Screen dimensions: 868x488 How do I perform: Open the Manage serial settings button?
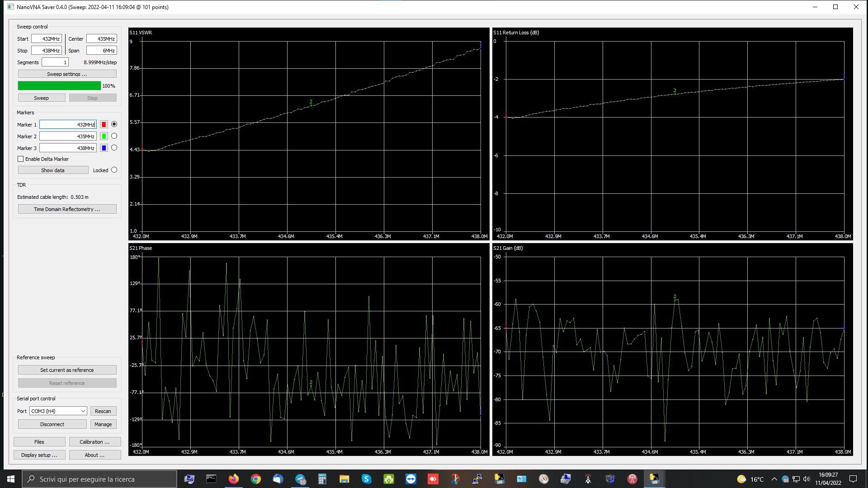(104, 424)
